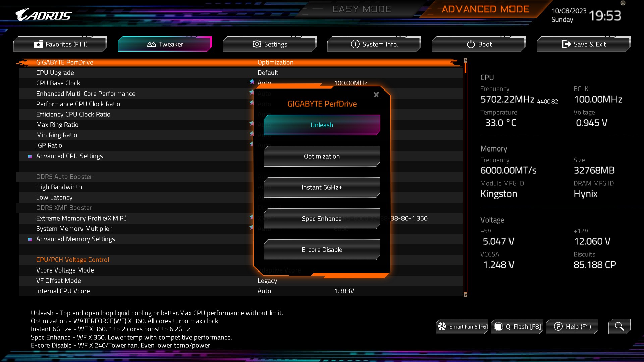Click the small gear icon at top-right corner
Screen dimensions: 644x362
623,3
